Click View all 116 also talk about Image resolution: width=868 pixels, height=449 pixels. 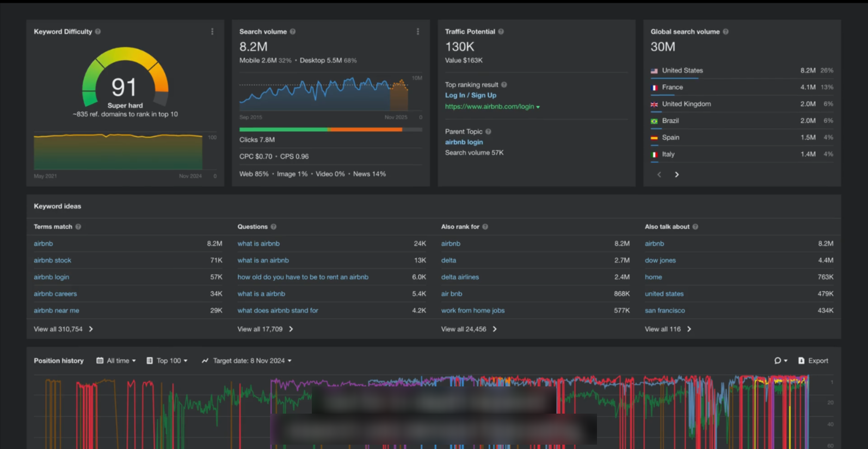668,329
